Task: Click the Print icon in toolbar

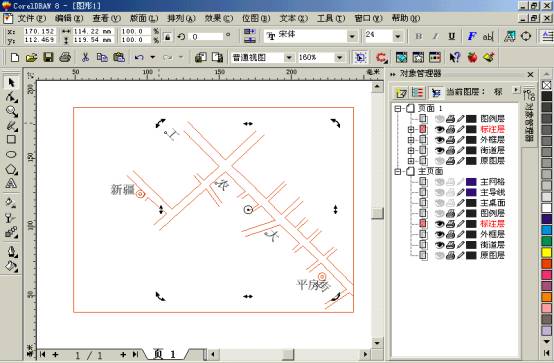Action: 65,57
